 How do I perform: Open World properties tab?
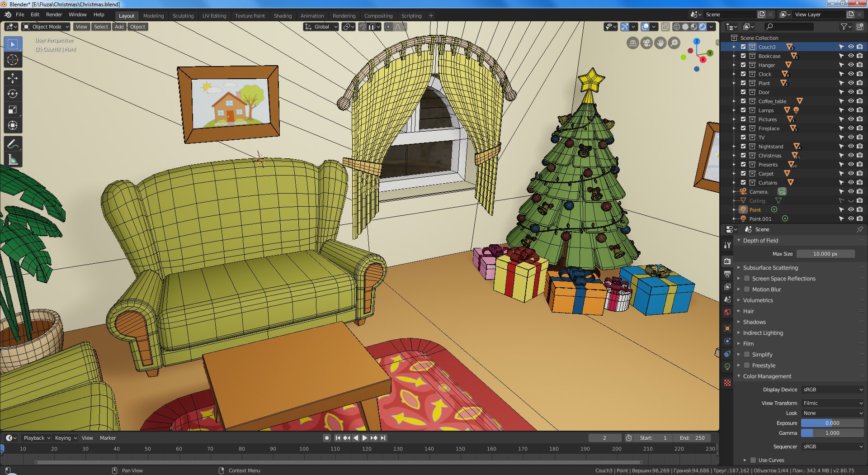click(727, 312)
